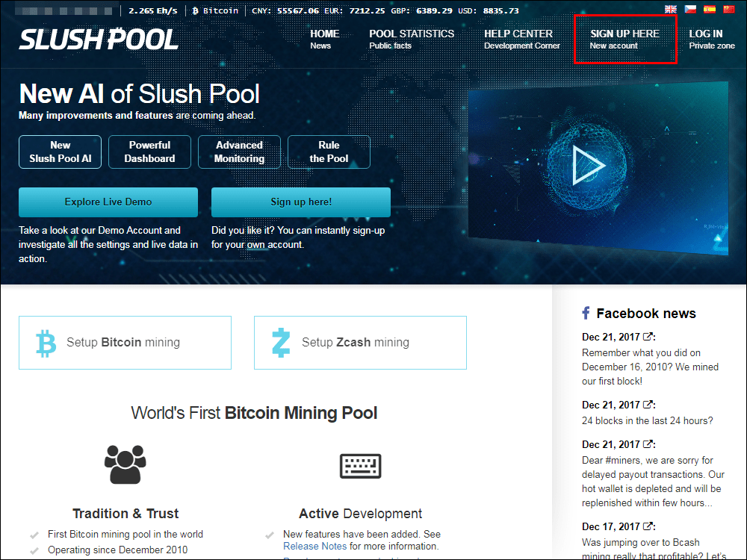Click the Facebook icon above the news feed
This screenshot has height=560, width=747.
click(x=586, y=313)
